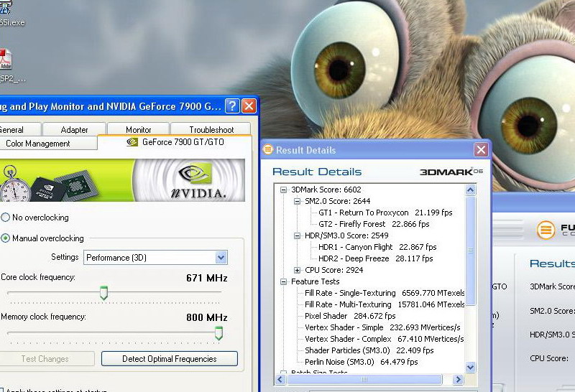Image resolution: width=575 pixels, height=392 pixels.
Task: Switch to the Adapter tab
Action: pos(74,129)
